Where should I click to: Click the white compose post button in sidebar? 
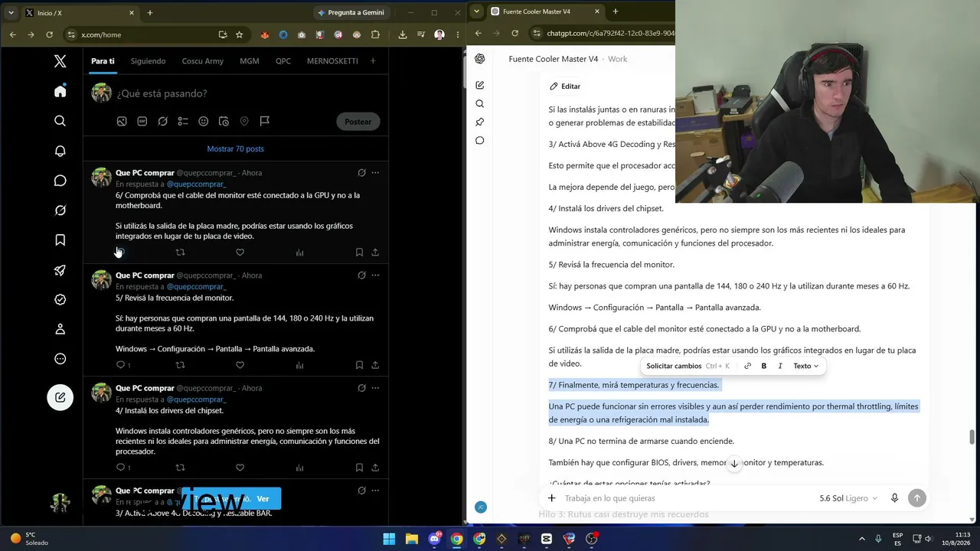[x=60, y=397]
